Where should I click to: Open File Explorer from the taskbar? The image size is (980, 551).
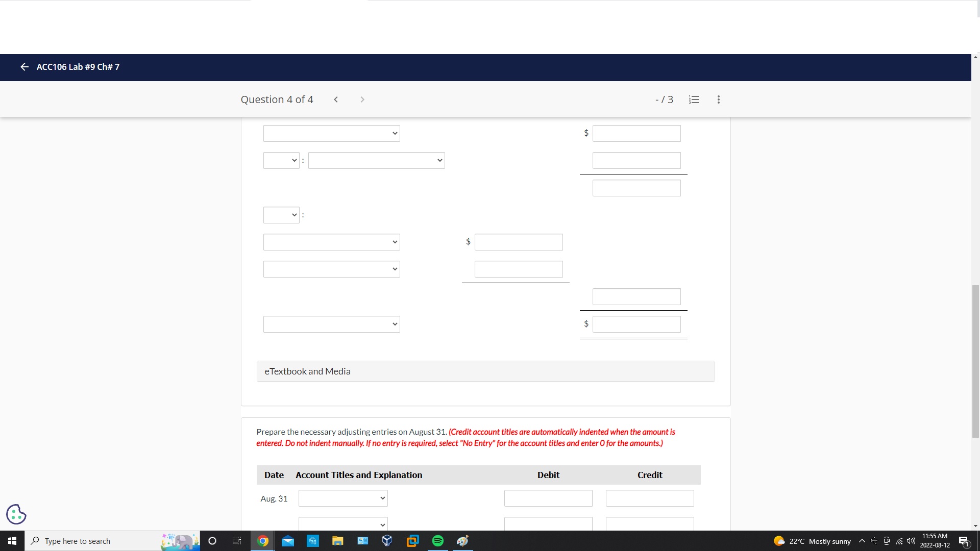pos(337,541)
